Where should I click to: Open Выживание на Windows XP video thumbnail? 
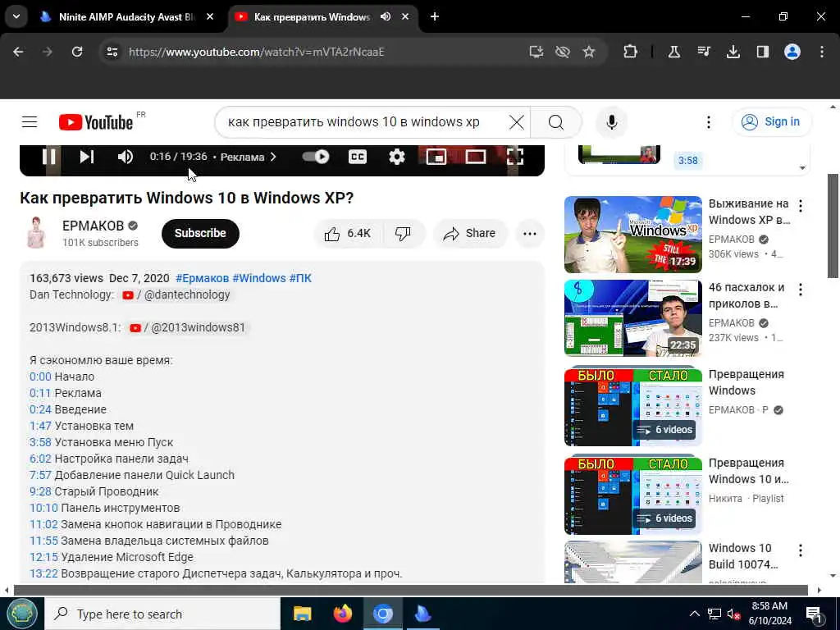point(632,234)
